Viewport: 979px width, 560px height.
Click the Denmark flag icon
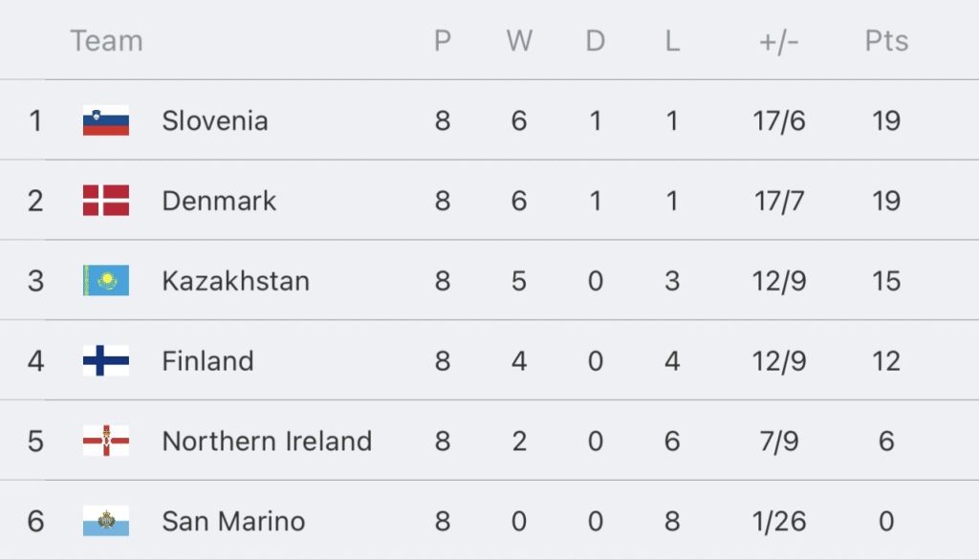tap(106, 201)
